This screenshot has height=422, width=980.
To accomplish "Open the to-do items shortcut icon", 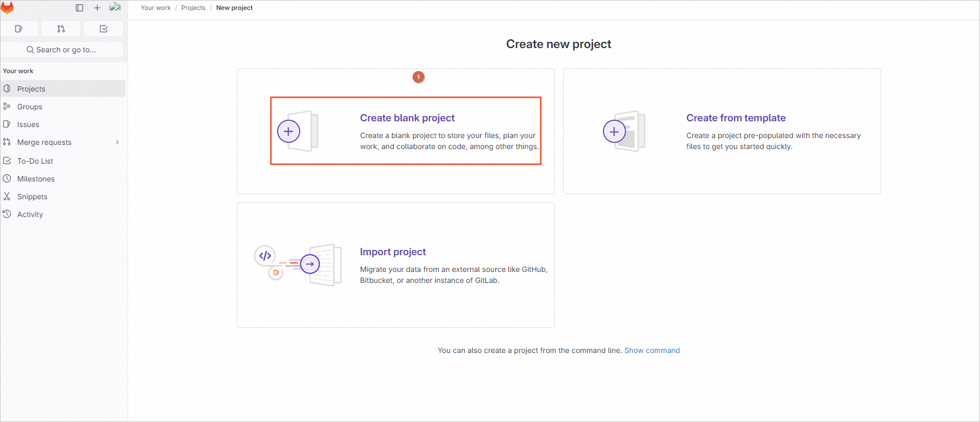I will (x=104, y=29).
